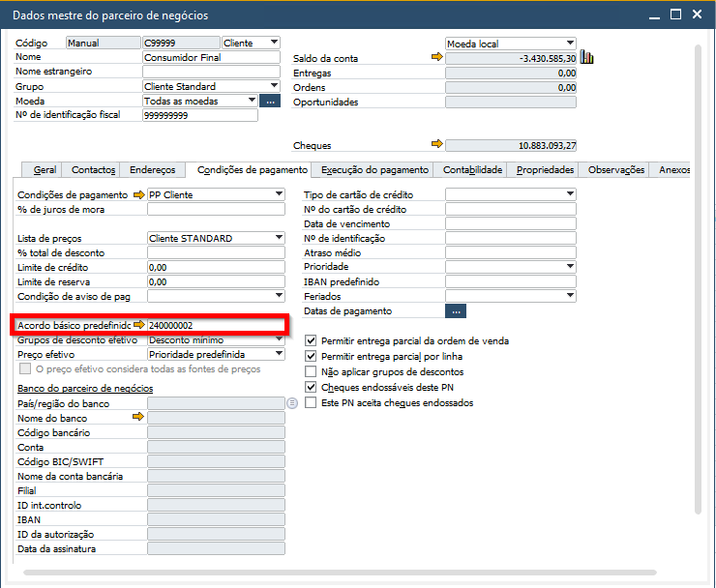Click the Nome do banco link arrow
Image resolution: width=716 pixels, height=588 pixels.
coord(138,418)
